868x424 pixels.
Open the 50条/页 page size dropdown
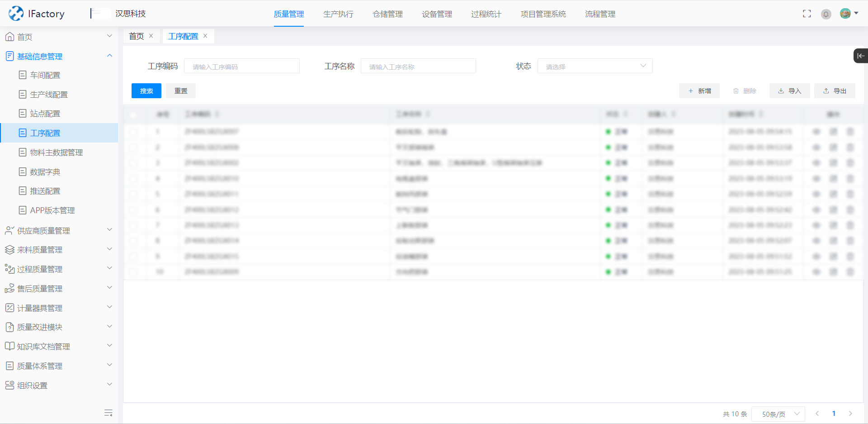[x=778, y=414]
